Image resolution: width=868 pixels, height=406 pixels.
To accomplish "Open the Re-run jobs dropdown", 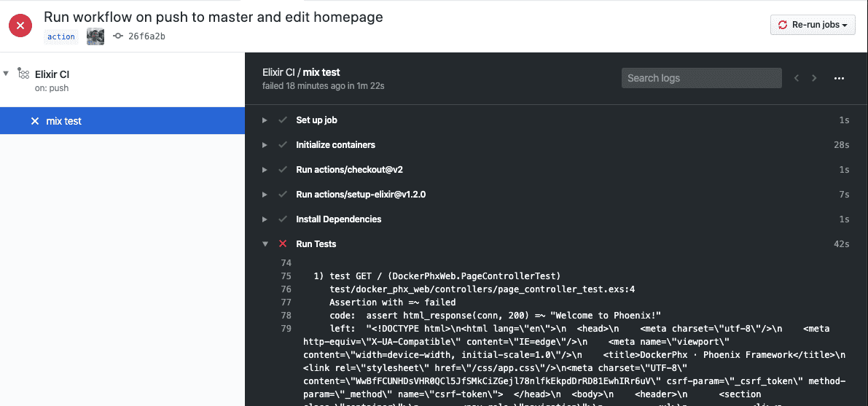I will (x=813, y=25).
